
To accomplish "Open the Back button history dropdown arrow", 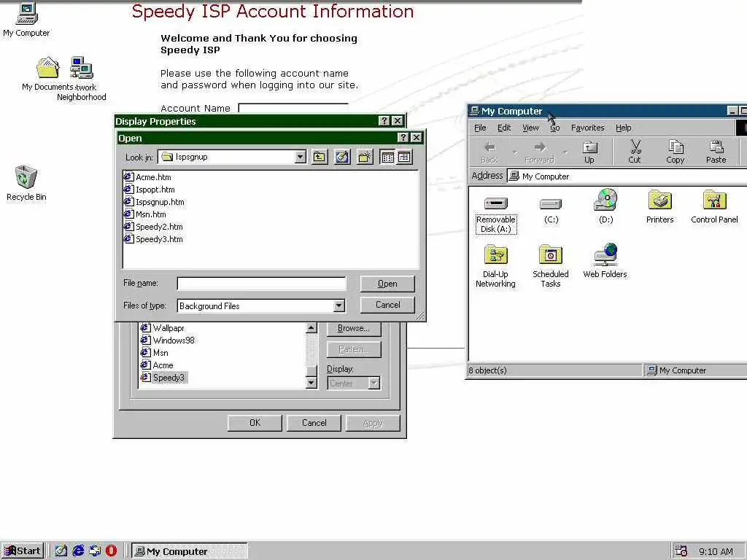I will pos(515,152).
